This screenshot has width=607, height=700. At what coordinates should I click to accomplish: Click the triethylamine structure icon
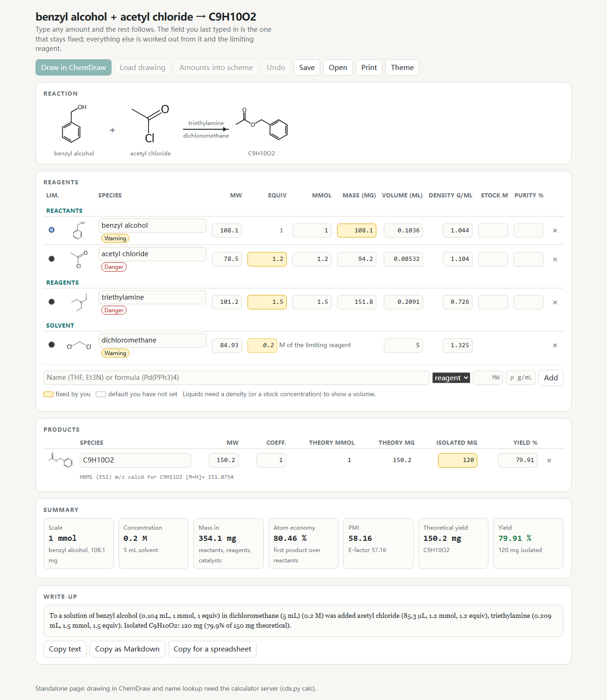(79, 302)
